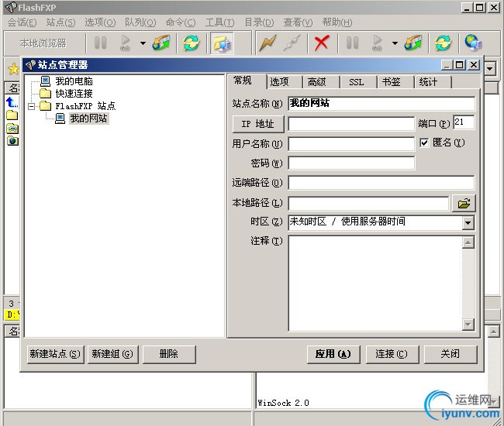
Task: Click the 本地浏览器 toolbar label
Action: 43,43
